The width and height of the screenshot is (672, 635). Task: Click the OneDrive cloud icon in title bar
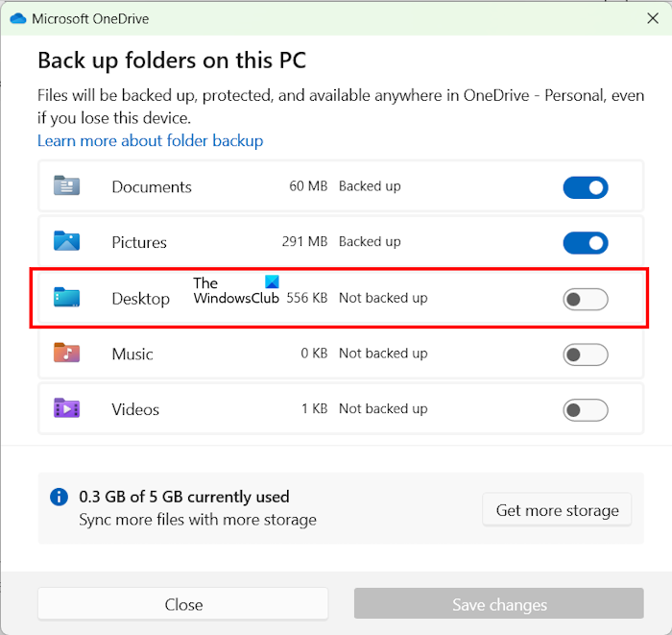point(16,18)
